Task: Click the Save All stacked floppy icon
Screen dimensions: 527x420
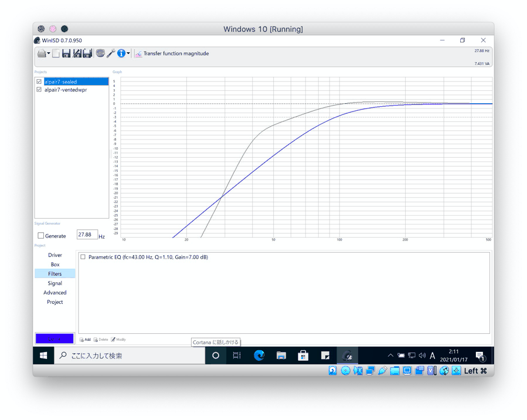Action: point(87,53)
